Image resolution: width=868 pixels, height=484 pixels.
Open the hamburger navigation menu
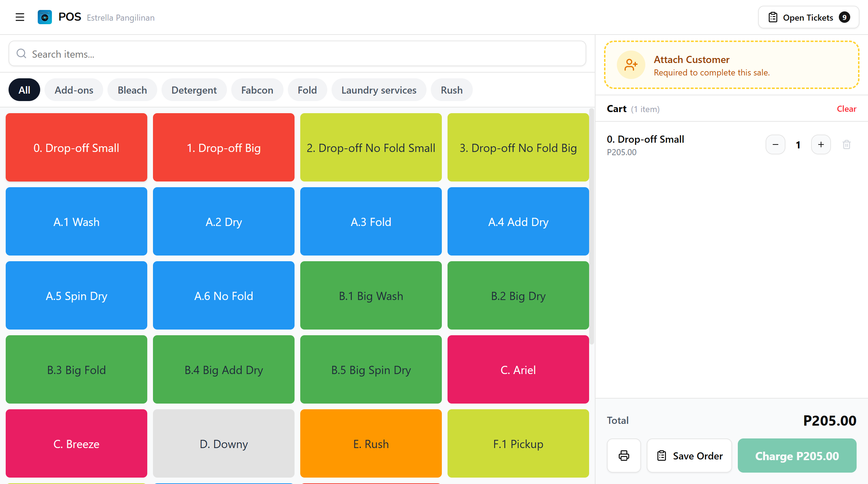coord(20,17)
